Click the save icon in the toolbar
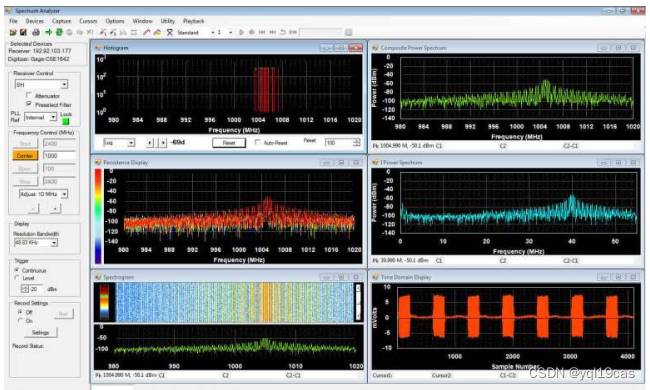This screenshot has width=650, height=390. (x=23, y=32)
